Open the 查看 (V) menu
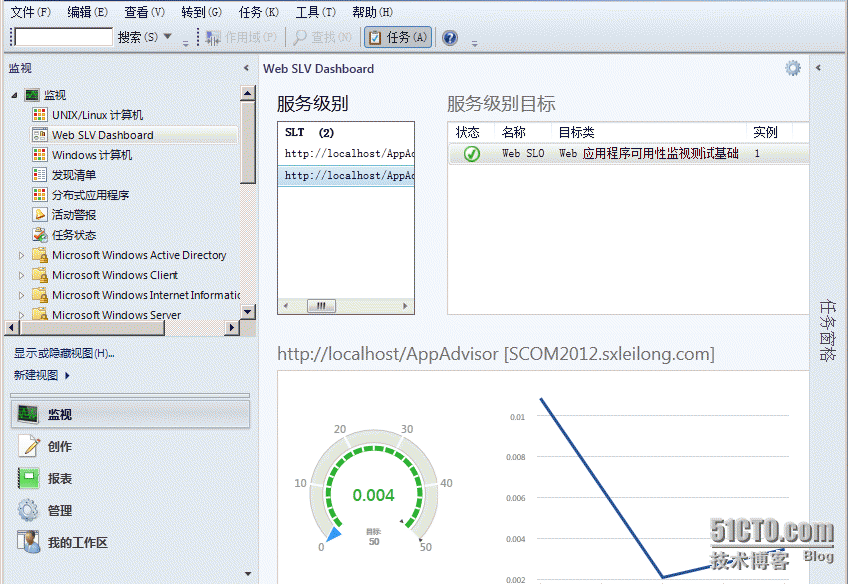The image size is (848, 584). [144, 12]
